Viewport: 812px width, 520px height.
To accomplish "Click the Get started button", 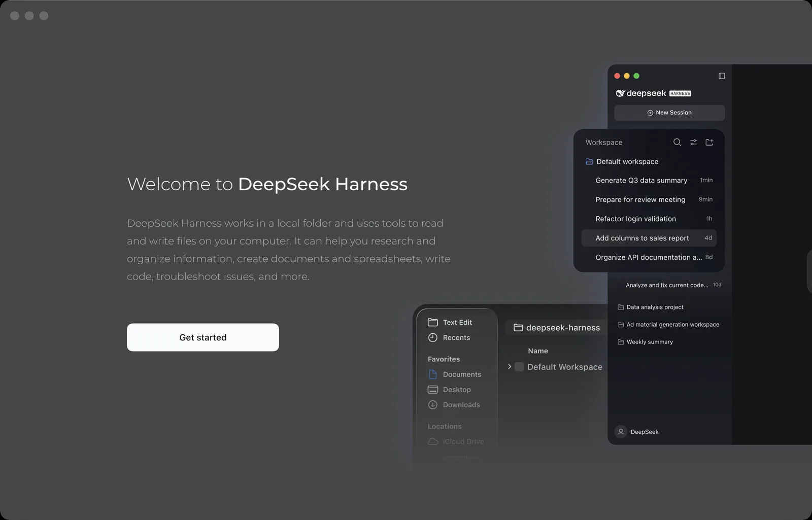I will [203, 337].
